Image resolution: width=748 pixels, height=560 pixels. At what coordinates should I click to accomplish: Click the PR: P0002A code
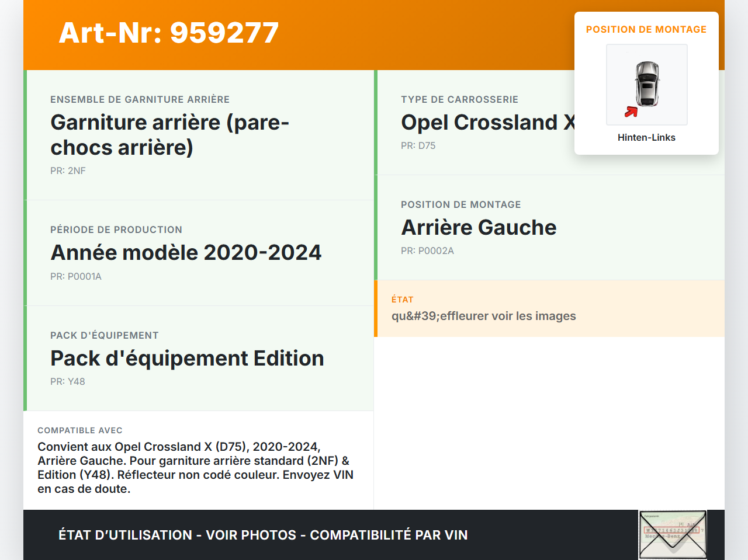click(427, 251)
